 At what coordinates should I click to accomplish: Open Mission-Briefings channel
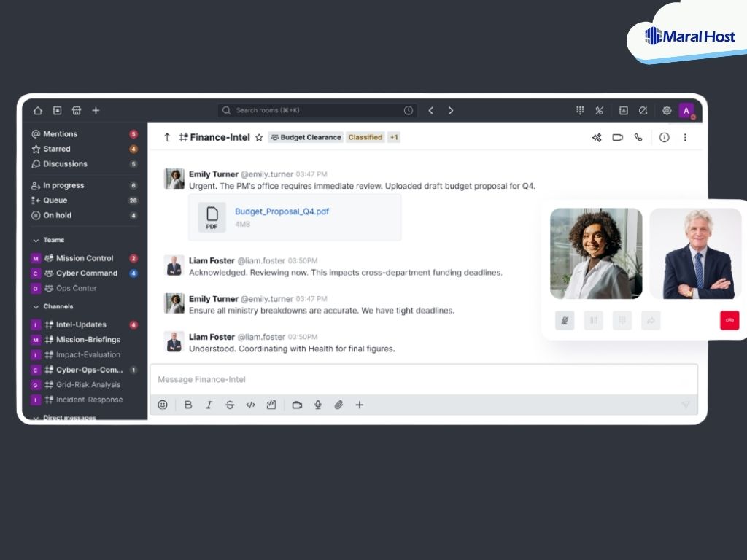click(x=85, y=340)
